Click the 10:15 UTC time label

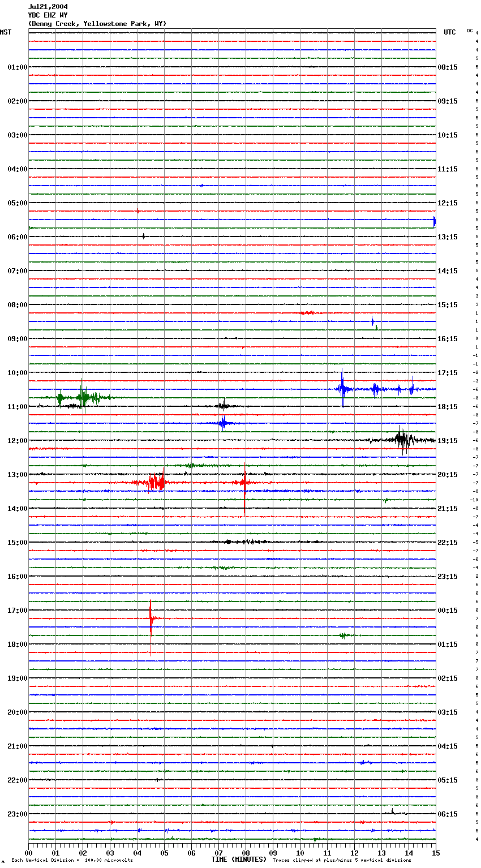[448, 135]
